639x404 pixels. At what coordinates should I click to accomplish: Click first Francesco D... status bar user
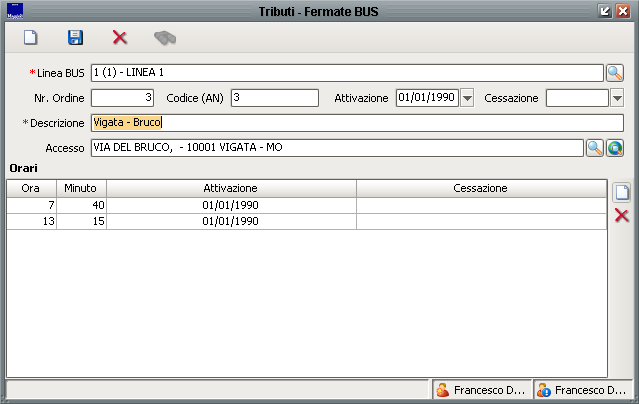click(482, 390)
